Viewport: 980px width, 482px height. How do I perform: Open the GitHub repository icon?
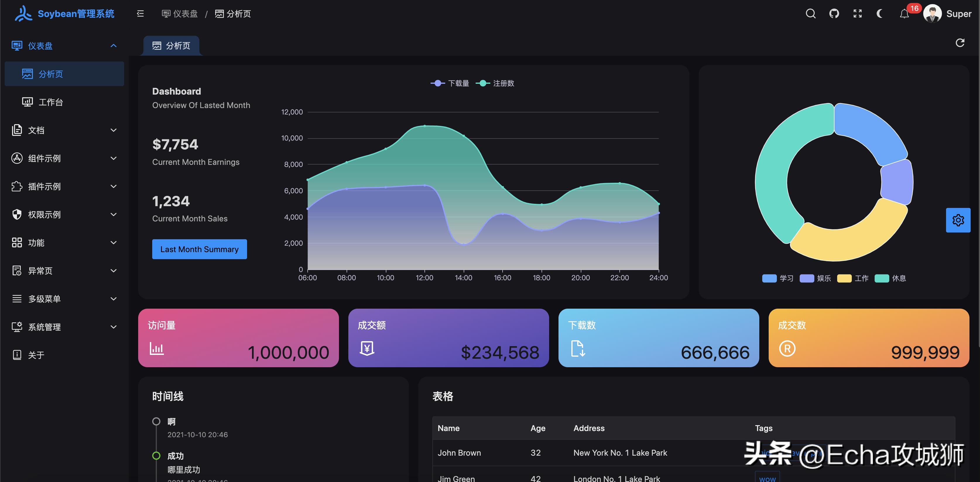[834, 14]
